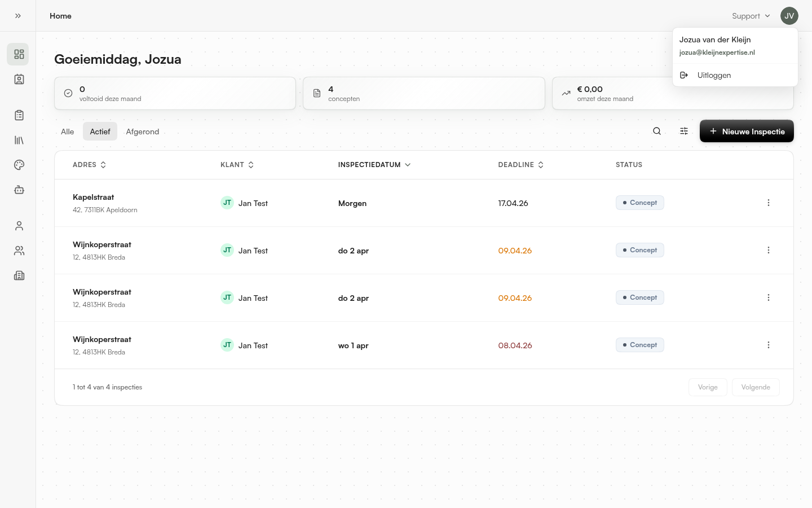Open the single person icon in sidebar
Viewport: 812px width, 508px height.
coord(19,226)
